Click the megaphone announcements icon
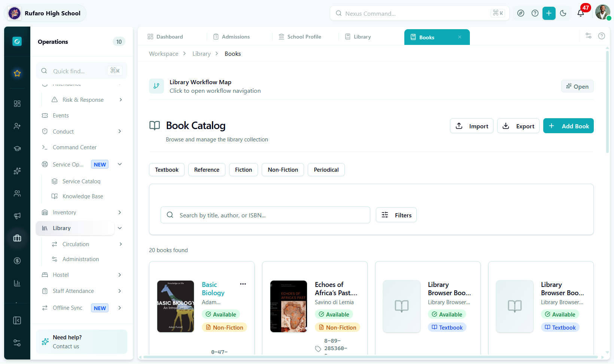 (x=17, y=216)
